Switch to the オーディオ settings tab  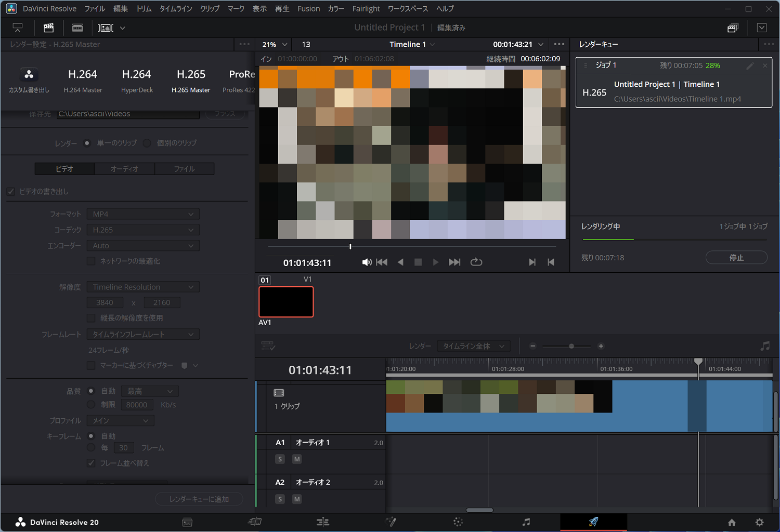tap(124, 169)
